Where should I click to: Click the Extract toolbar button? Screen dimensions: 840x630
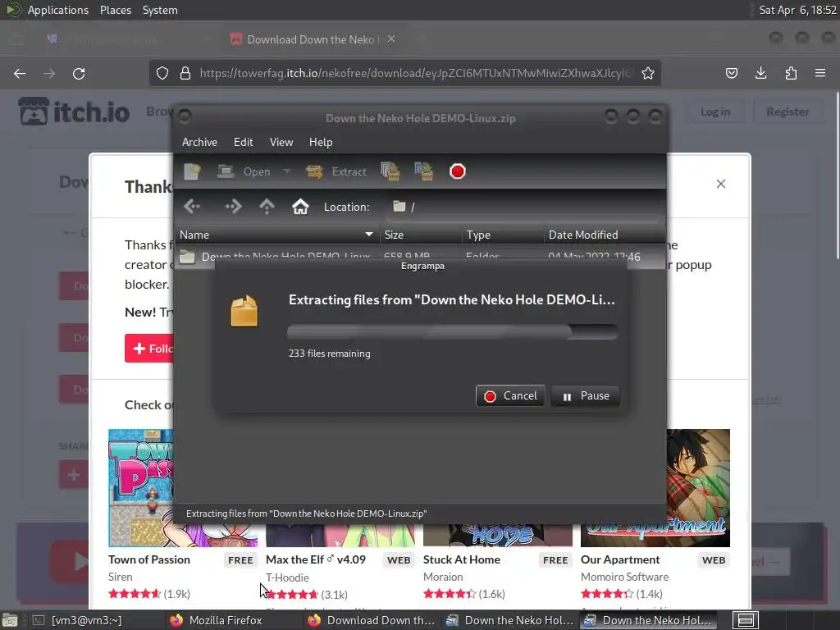pyautogui.click(x=336, y=171)
